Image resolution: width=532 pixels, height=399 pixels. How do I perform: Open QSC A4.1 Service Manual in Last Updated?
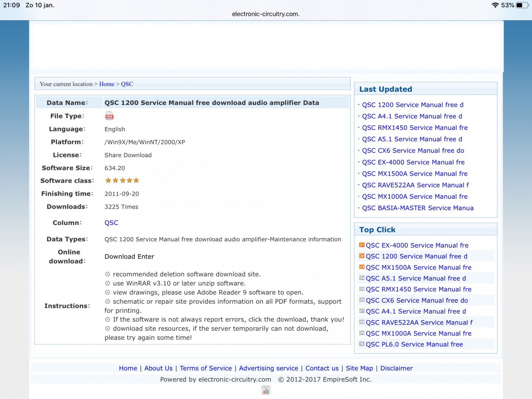click(x=412, y=116)
